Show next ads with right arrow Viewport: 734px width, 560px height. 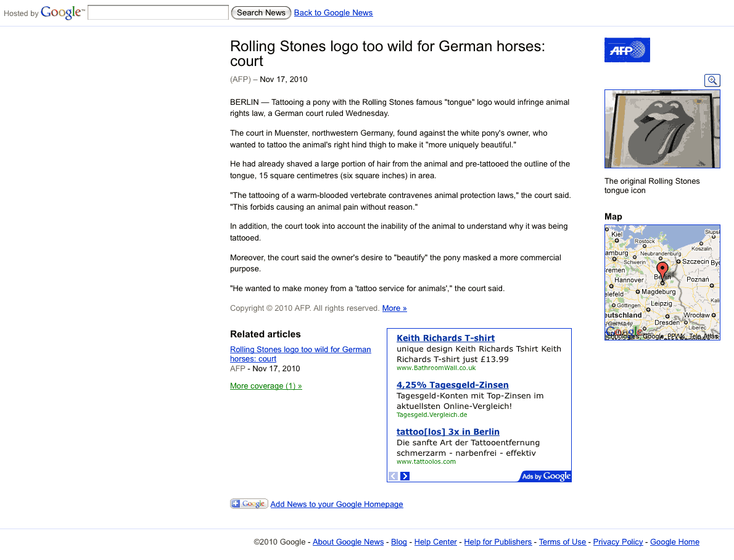[405, 476]
